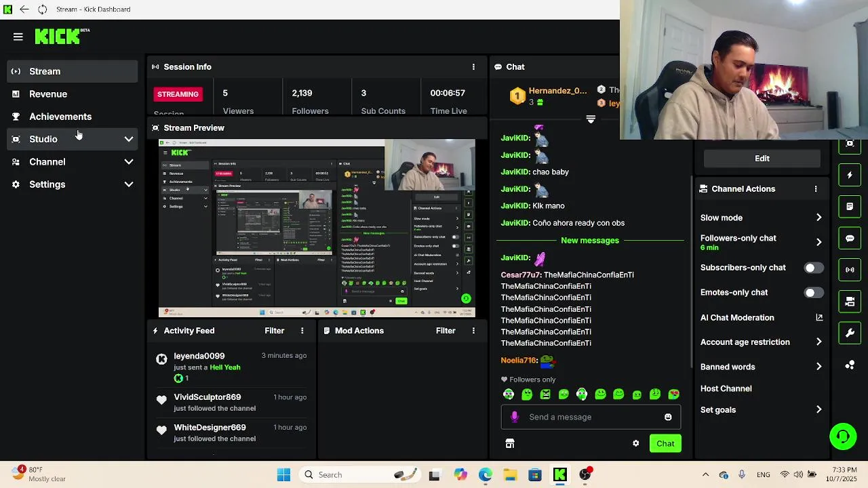
Task: Insert the heart-eyes green emote
Action: (673, 394)
